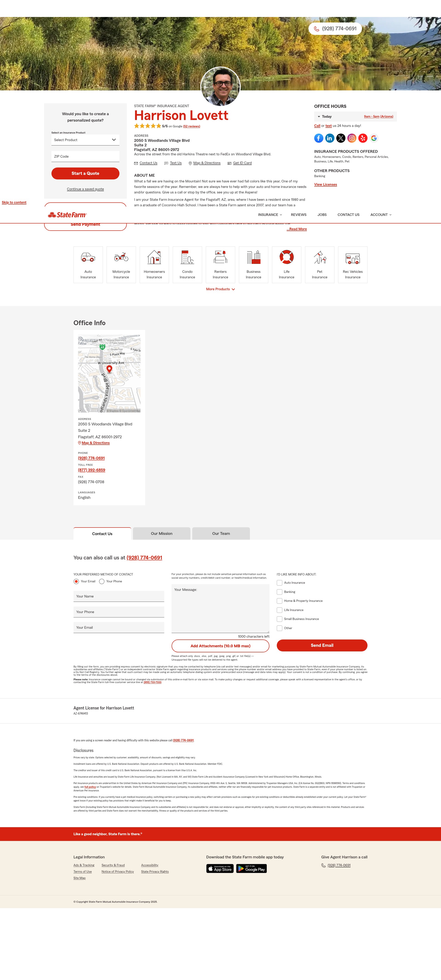Select Your Email contact method radio

coord(76,581)
